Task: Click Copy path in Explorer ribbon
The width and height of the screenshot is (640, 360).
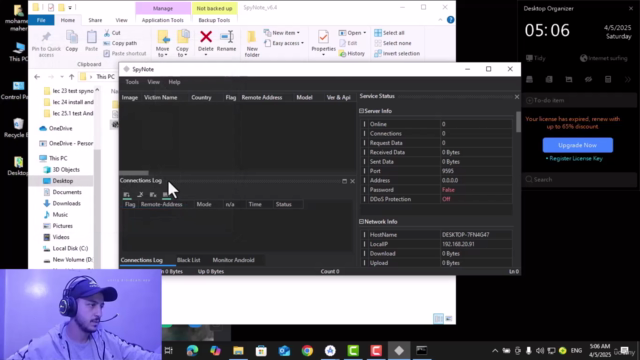Action: pos(120,43)
